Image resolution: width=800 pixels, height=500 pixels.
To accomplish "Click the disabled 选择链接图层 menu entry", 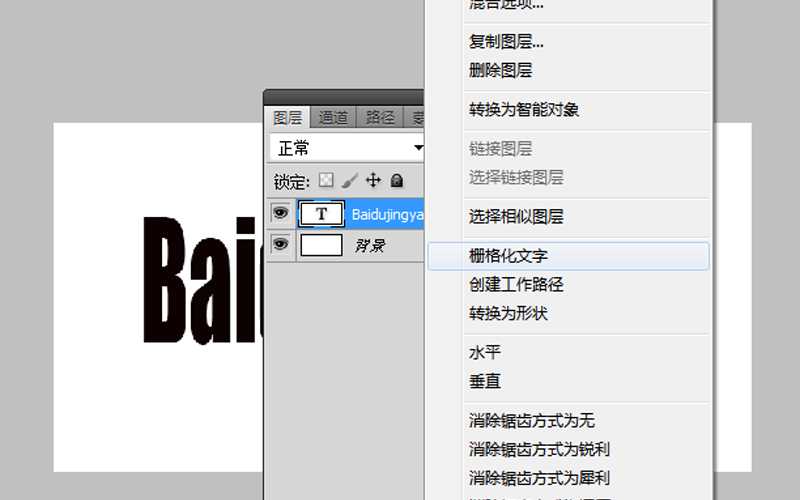I will [x=568, y=177].
